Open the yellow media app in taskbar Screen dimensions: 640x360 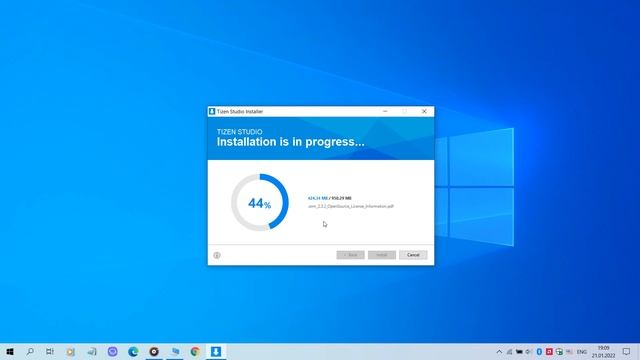pos(71,351)
